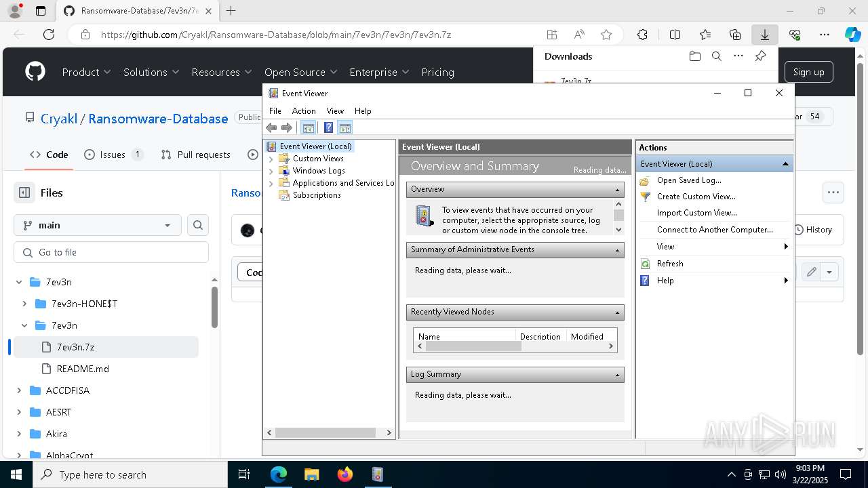This screenshot has width=868, height=488.
Task: Expand Applications and Services Logs node
Action: 271,183
